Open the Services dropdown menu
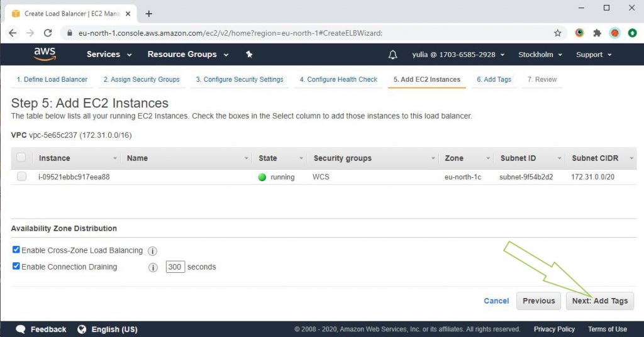 [x=109, y=54]
